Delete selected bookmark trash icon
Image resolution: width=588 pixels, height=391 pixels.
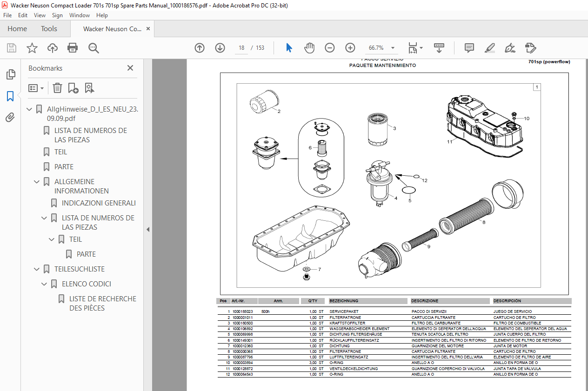click(x=57, y=88)
